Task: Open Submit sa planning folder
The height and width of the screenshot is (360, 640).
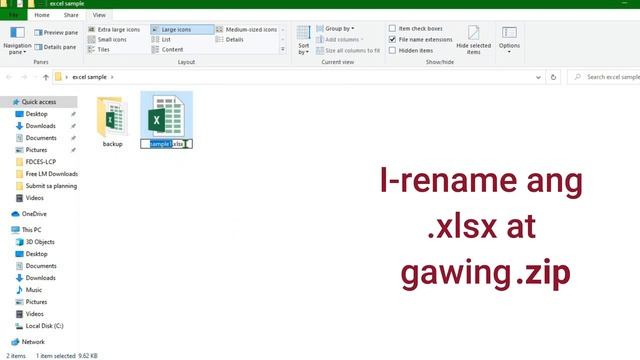Action: [51, 186]
